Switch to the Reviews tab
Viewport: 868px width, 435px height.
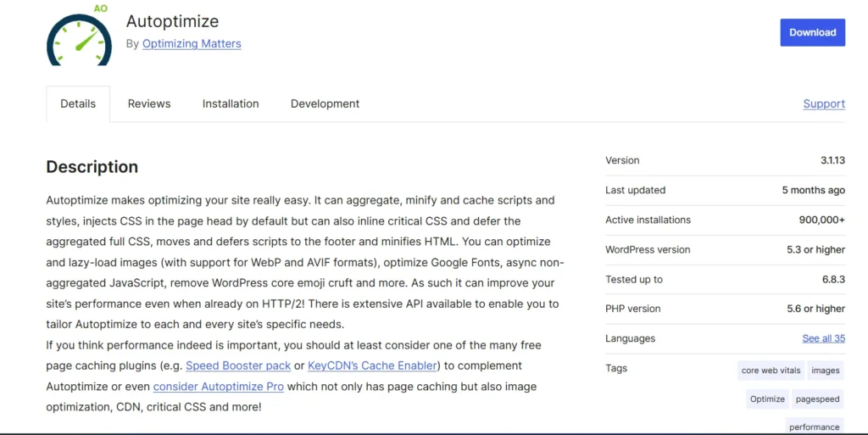click(x=149, y=104)
